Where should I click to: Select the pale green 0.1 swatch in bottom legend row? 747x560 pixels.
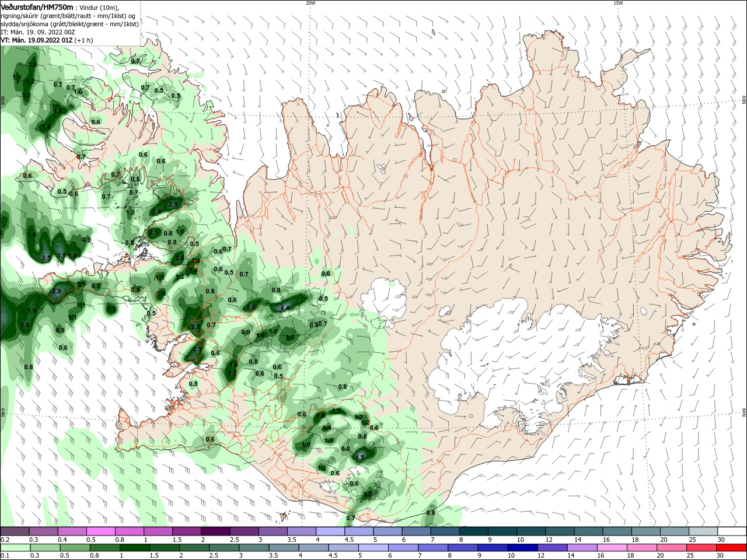point(15,548)
